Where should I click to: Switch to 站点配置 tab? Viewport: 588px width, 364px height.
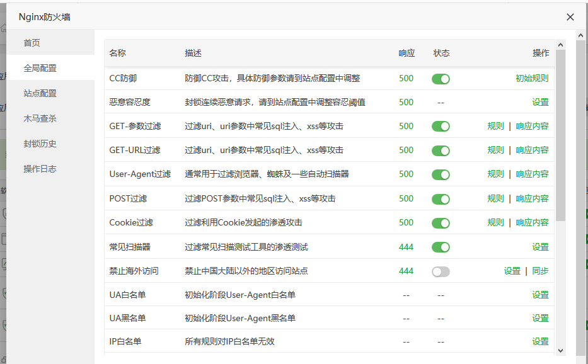pos(40,93)
